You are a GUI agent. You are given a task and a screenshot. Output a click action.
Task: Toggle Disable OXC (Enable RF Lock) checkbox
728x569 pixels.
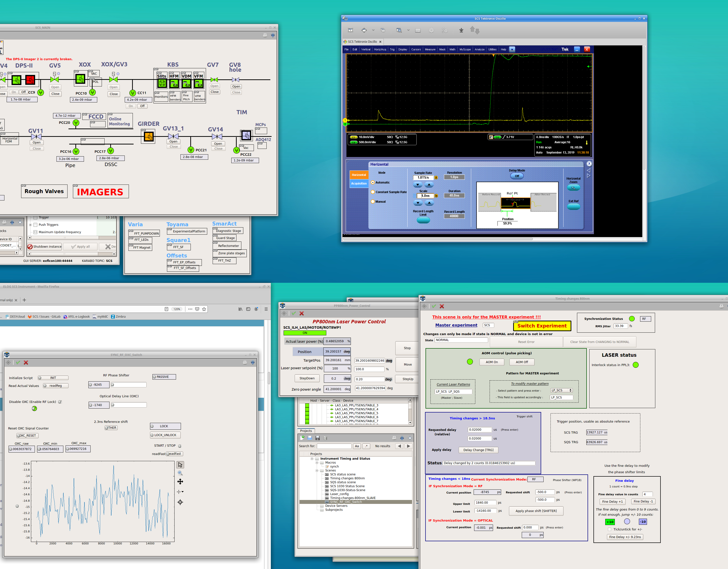tap(60, 402)
